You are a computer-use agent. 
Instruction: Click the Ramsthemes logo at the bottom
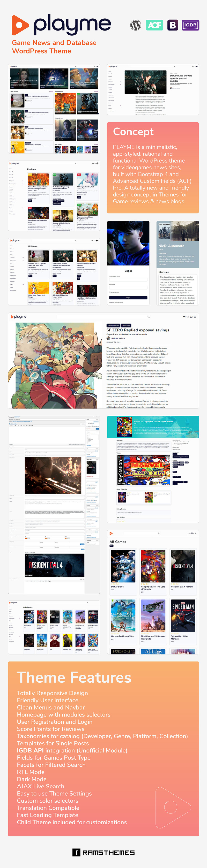[x=103, y=852]
